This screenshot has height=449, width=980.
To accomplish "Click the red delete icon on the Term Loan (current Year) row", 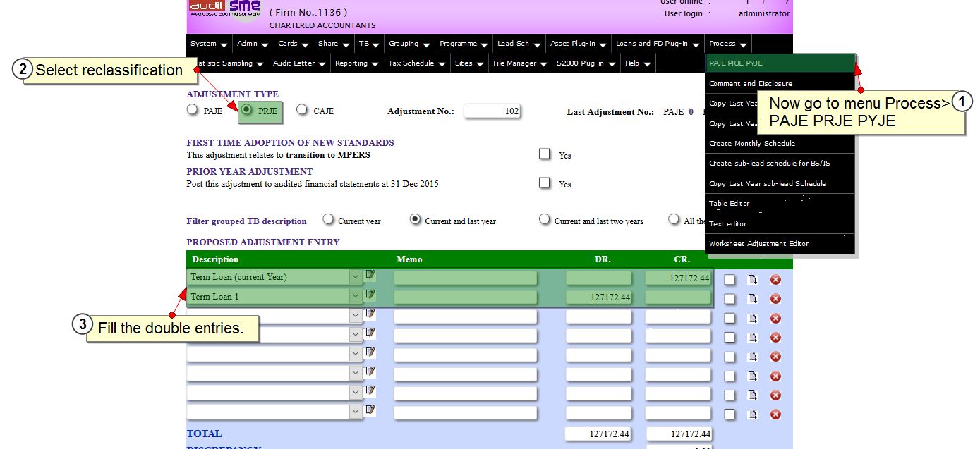I will point(775,280).
